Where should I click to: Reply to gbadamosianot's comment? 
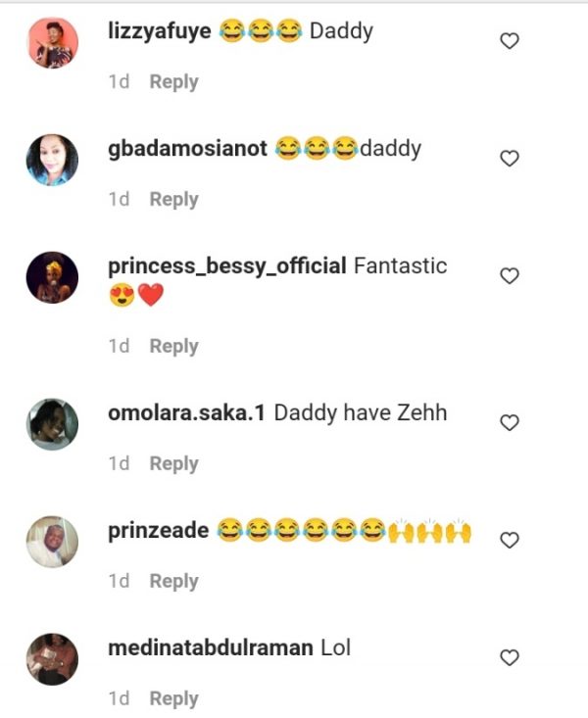pos(173,200)
